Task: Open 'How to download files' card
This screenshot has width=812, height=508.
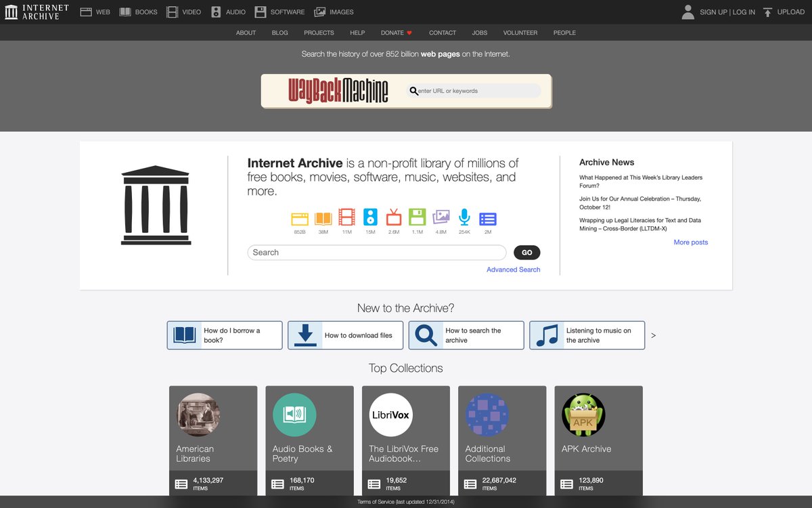Action: (345, 335)
